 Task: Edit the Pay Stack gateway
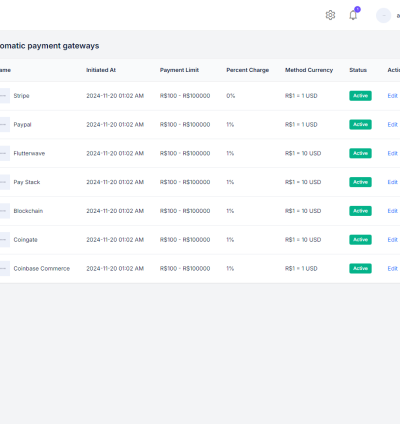click(392, 182)
